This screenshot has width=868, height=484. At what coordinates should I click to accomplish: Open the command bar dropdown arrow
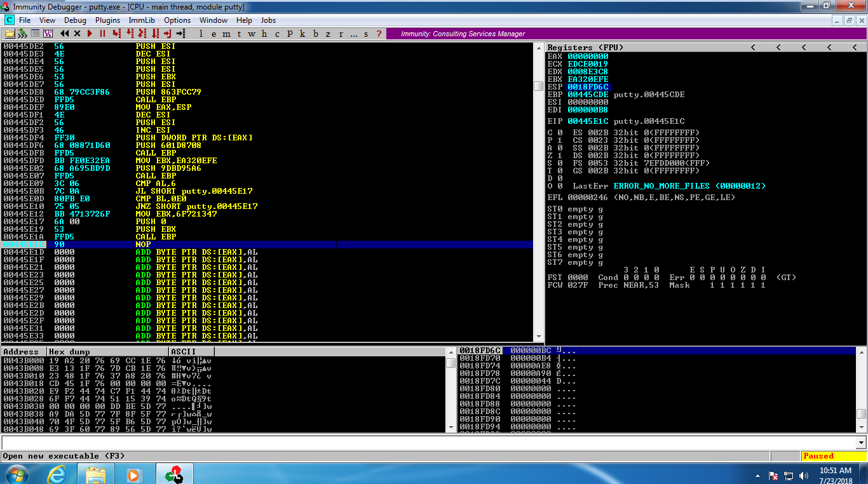862,443
